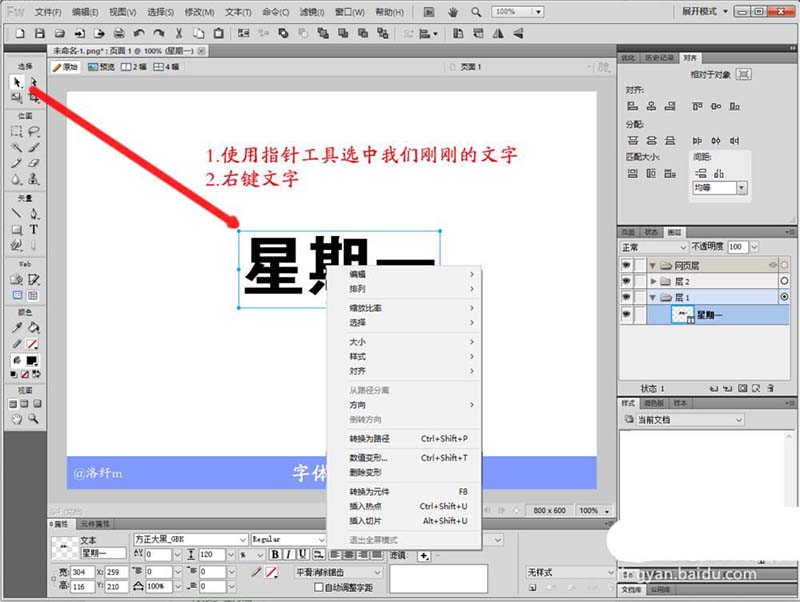Undo the last action via toolbar arrow
Viewport: 800px width, 602px height.
(x=139, y=34)
